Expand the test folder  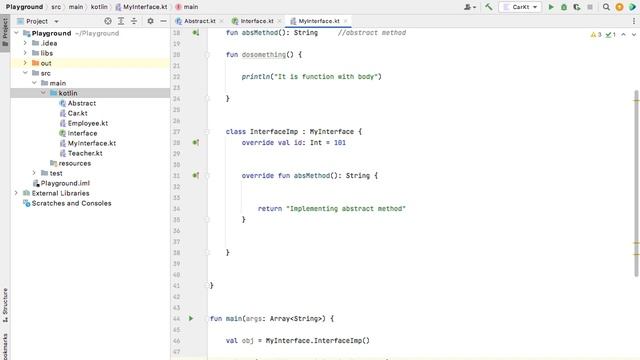(34, 173)
